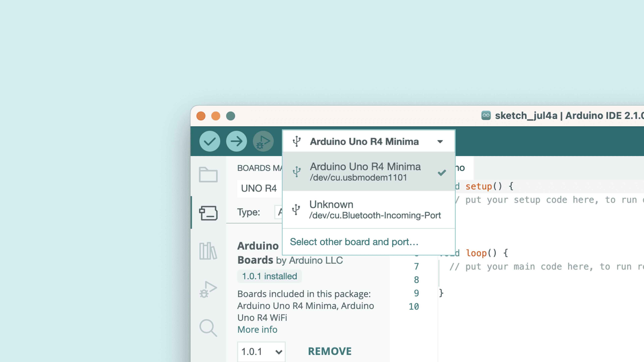Open the Search magnifier sidebar icon
The width and height of the screenshot is (644, 362).
(208, 328)
